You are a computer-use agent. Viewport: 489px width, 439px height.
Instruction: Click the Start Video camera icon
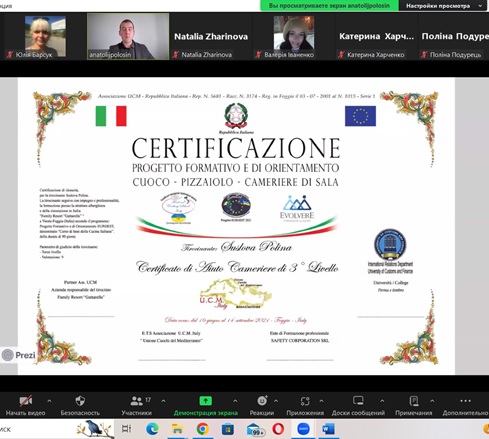point(26,401)
